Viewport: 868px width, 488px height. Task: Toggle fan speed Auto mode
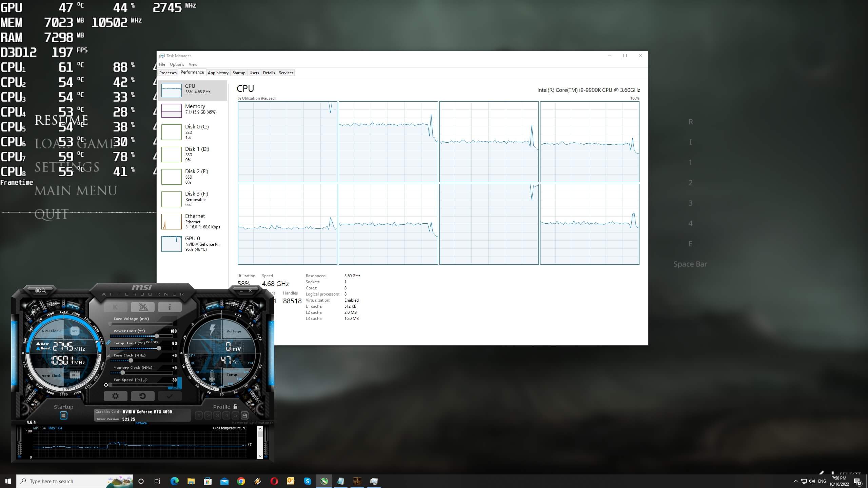click(x=176, y=387)
